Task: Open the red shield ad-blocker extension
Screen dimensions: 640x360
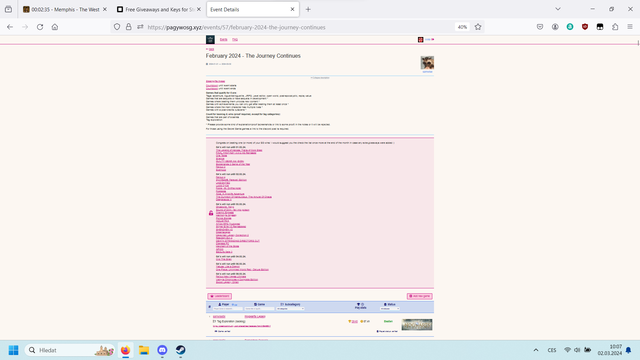Action: point(585,27)
